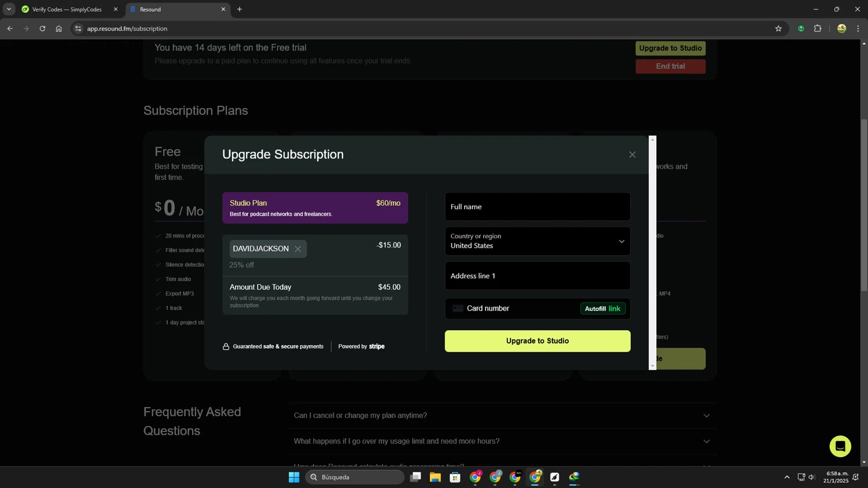The height and width of the screenshot is (488, 868).
Task: Close the Upgrade Subscription dialog
Action: pos(632,154)
